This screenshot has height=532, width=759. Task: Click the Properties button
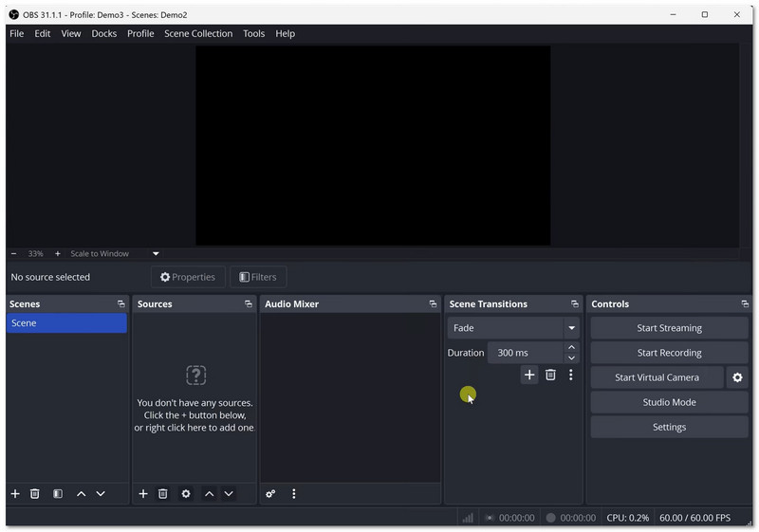pyautogui.click(x=188, y=277)
